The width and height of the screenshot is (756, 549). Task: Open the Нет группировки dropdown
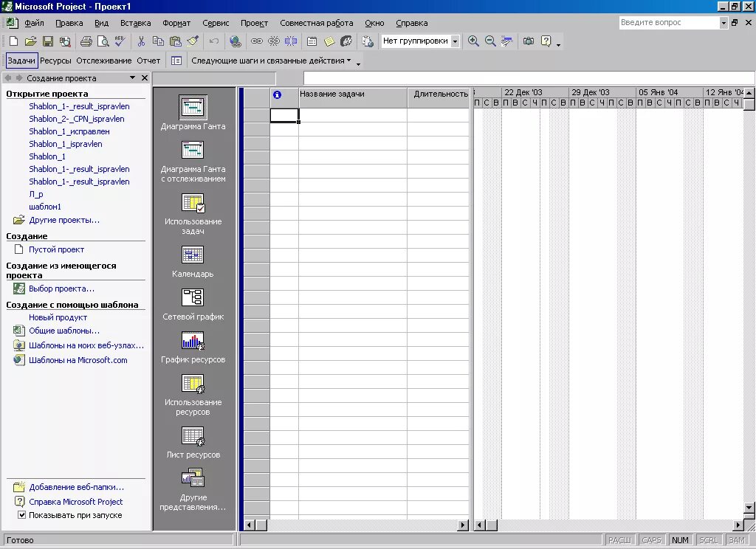[454, 41]
